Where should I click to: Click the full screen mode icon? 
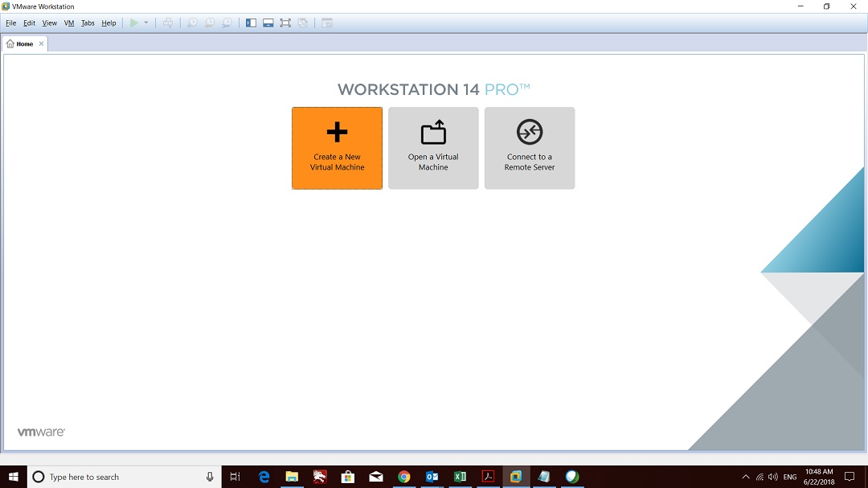pos(285,23)
